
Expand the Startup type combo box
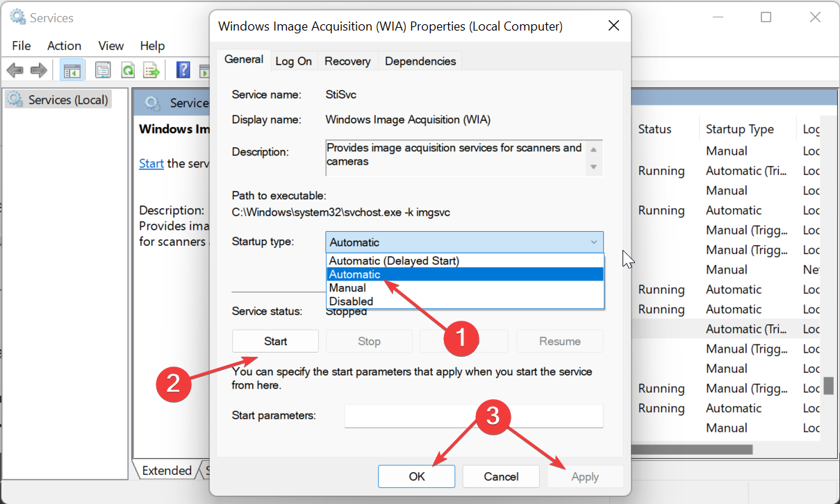point(464,242)
